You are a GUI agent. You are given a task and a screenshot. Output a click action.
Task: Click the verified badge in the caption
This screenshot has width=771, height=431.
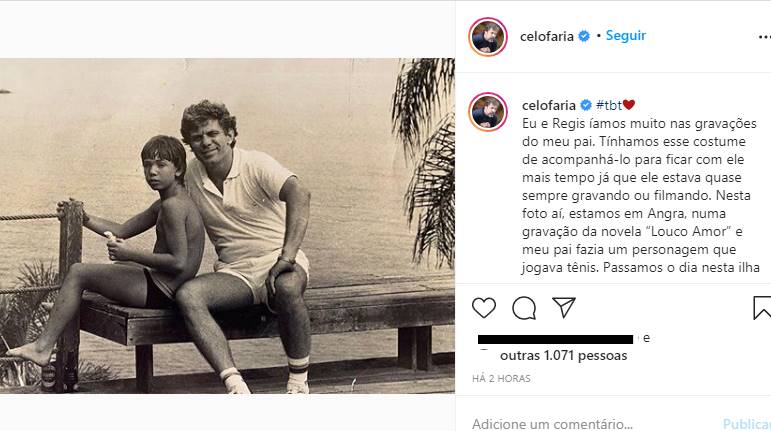(x=586, y=105)
